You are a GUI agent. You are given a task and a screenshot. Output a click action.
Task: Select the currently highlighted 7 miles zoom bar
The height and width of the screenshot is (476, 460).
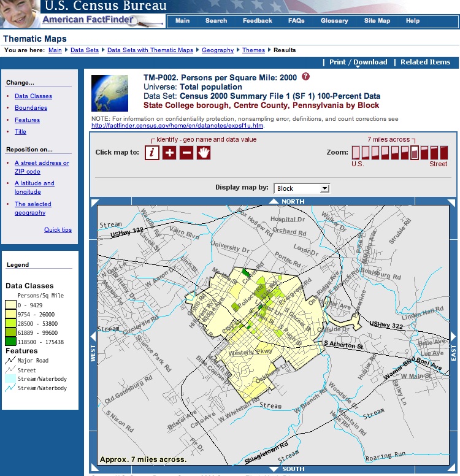pos(415,152)
